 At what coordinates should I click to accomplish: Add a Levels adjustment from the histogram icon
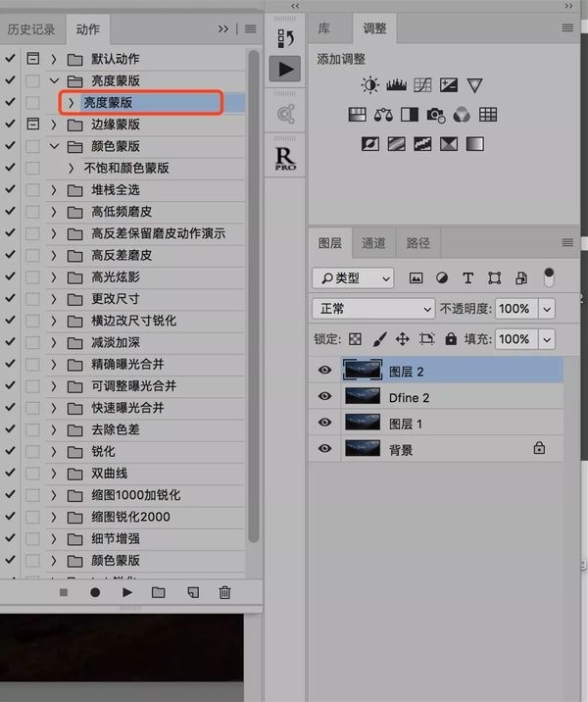pos(397,86)
